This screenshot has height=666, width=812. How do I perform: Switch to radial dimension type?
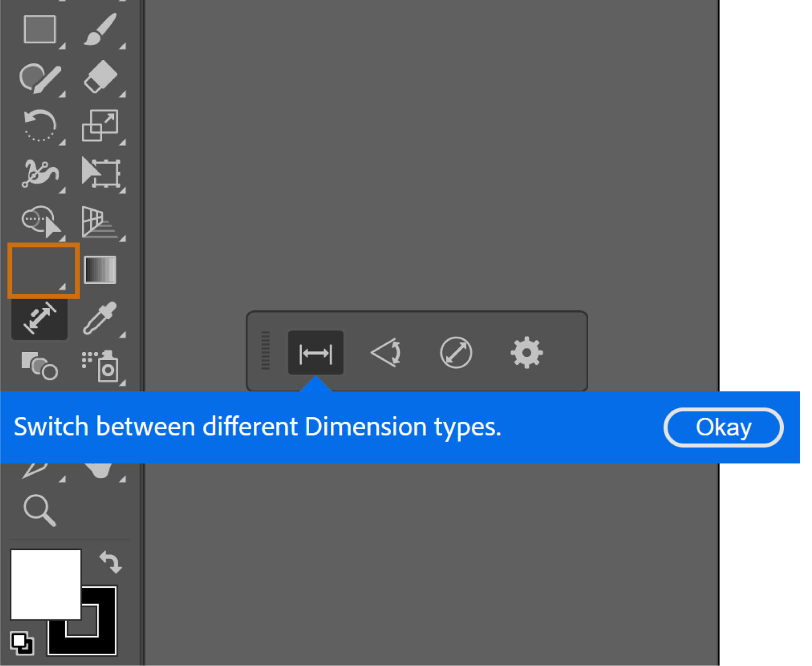pos(456,353)
